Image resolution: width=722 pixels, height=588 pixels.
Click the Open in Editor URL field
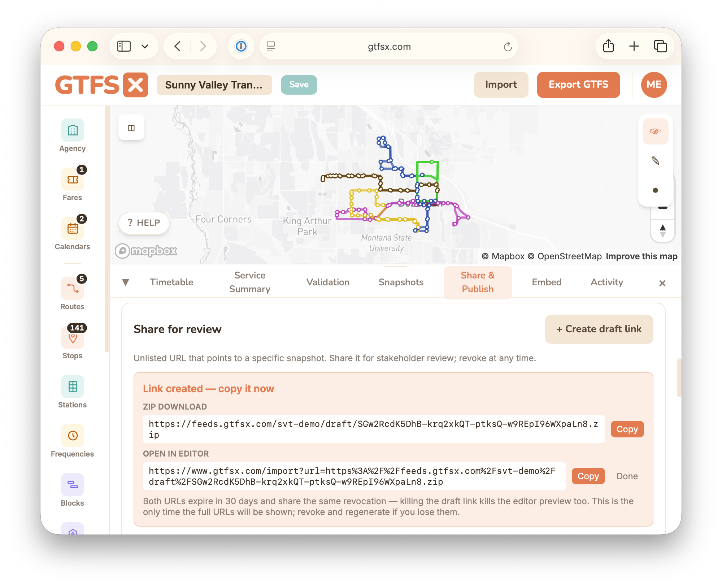[354, 476]
